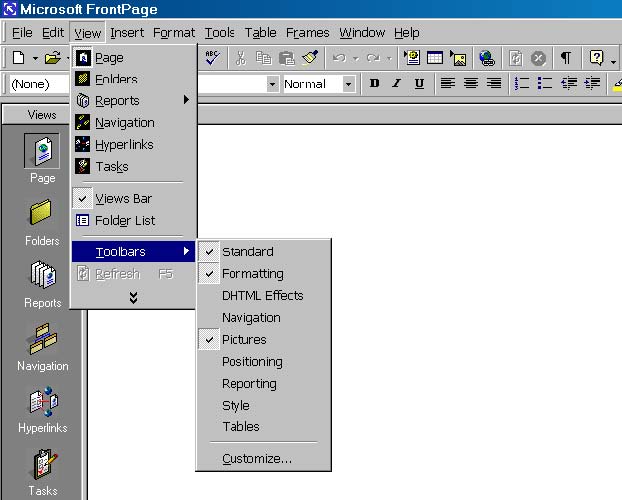This screenshot has height=500, width=622.
Task: Click the Increase Indent button
Action: pyautogui.click(x=592, y=84)
